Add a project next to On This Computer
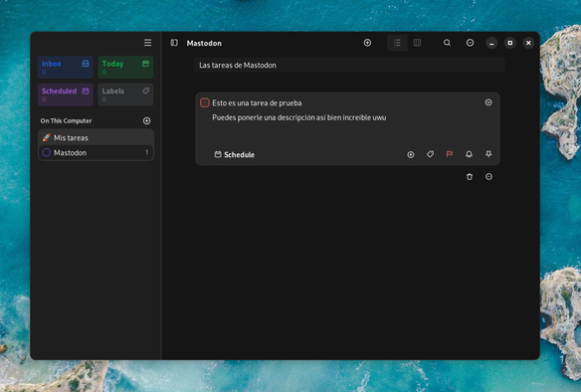Viewport: 581px width, 392px height. coord(146,120)
